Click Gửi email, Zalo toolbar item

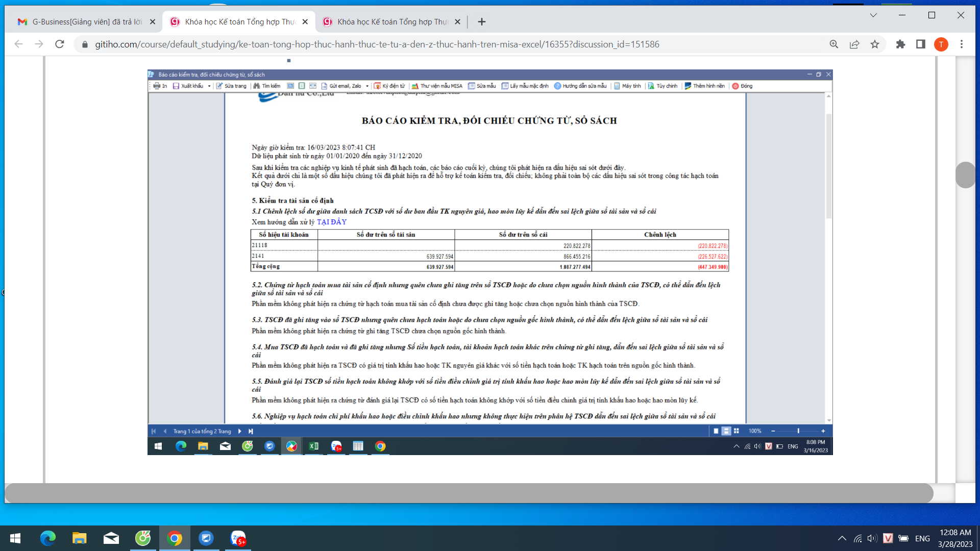pos(341,86)
